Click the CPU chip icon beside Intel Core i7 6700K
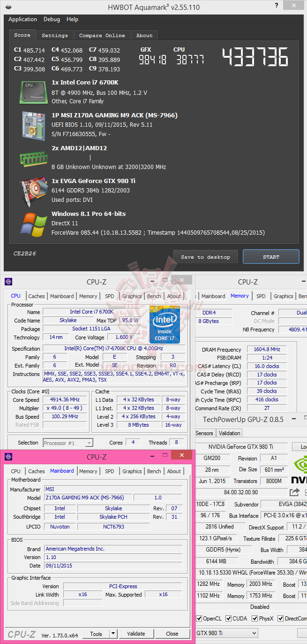 pos(33,92)
